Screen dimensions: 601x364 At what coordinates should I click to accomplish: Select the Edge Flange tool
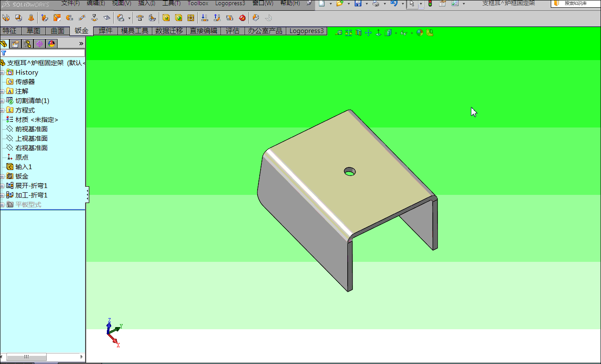(45, 18)
